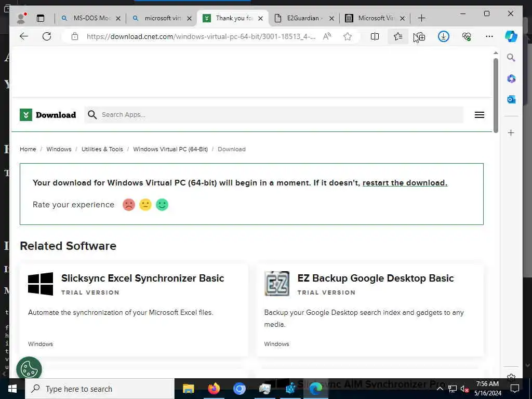The height and width of the screenshot is (399, 532).
Task: Rate experience with yellow neutral face
Action: (x=145, y=205)
